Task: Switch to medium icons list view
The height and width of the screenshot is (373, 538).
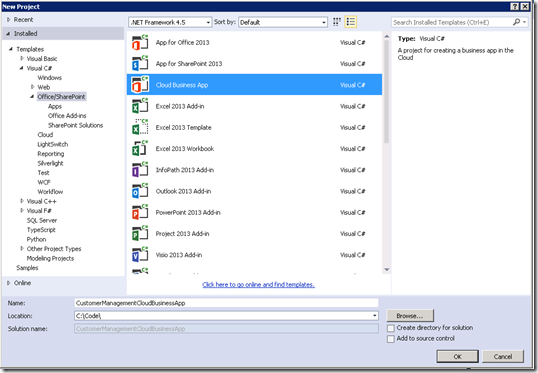Action: point(351,22)
